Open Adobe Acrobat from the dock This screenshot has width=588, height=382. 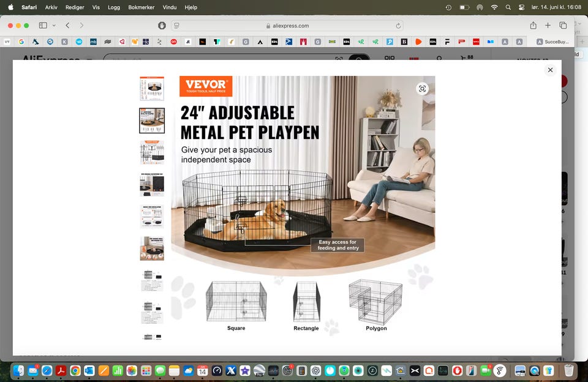[x=61, y=371]
